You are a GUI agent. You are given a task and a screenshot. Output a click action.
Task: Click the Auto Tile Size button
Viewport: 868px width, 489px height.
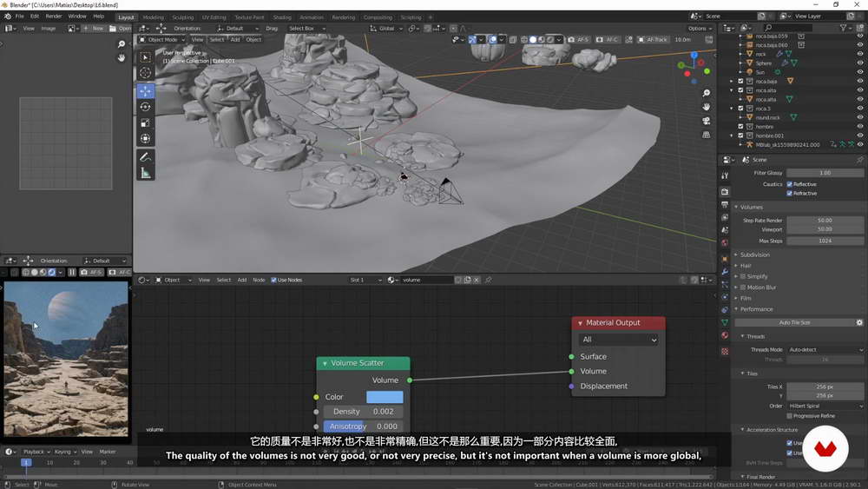(794, 322)
